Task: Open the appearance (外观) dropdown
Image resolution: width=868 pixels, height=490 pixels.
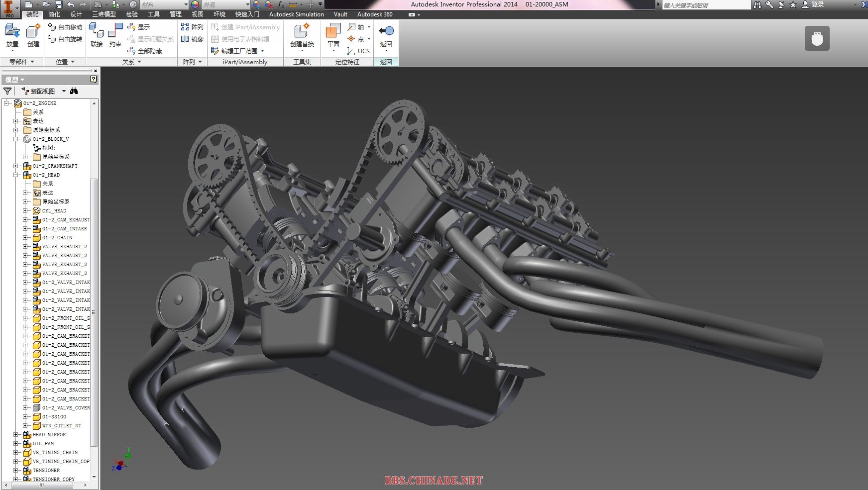Action: [247, 4]
